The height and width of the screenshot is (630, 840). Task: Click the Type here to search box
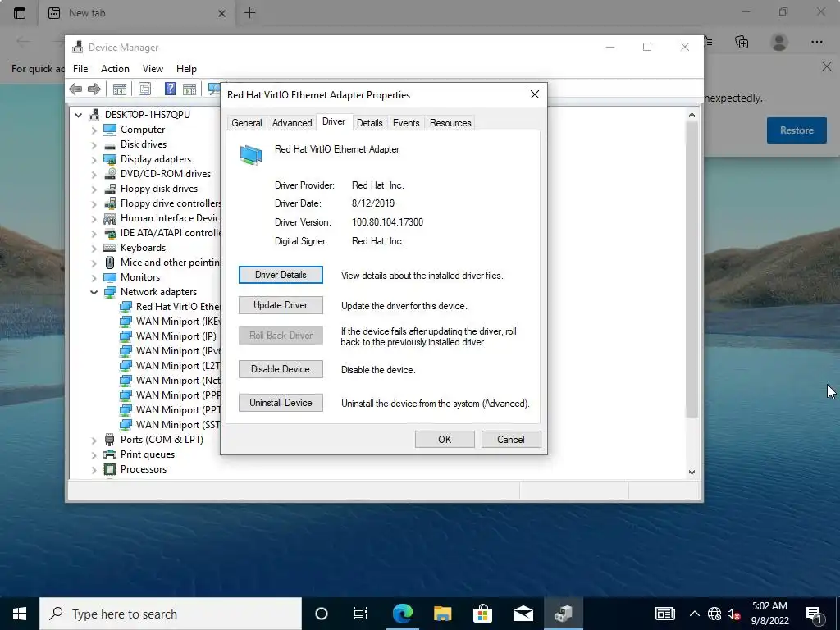pyautogui.click(x=171, y=614)
